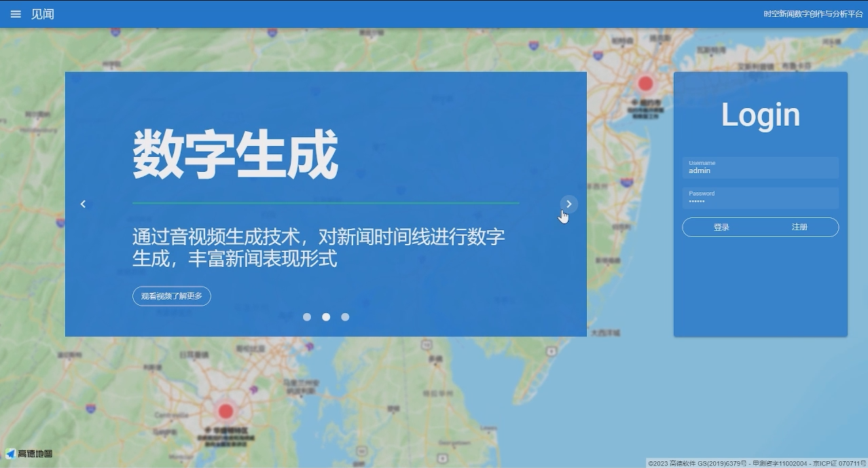Select the active middle carousel dot
Viewport: 868px width, 468px height.
326,317
